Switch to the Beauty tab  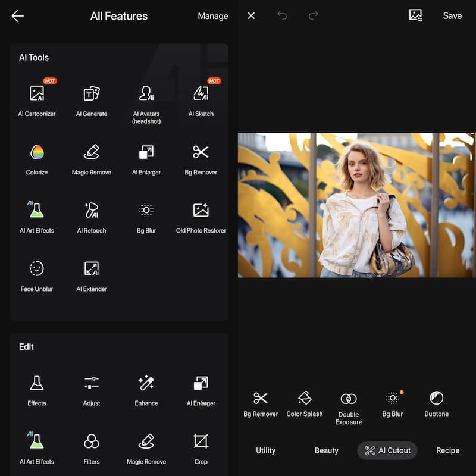point(326,450)
